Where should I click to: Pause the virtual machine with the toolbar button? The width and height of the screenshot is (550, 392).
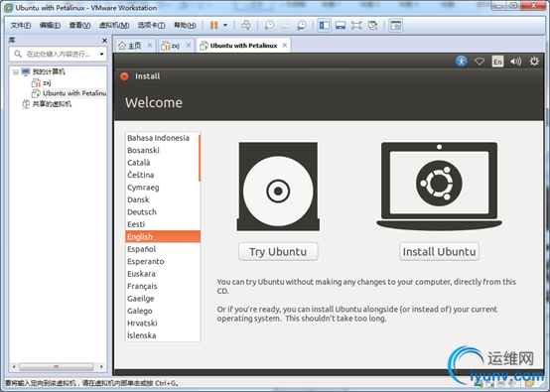point(214,25)
